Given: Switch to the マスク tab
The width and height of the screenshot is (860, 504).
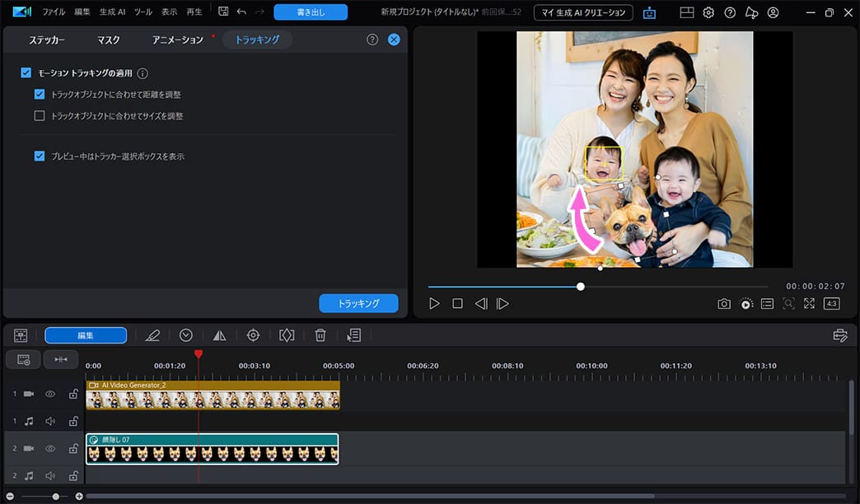Looking at the screenshot, I should pyautogui.click(x=108, y=40).
